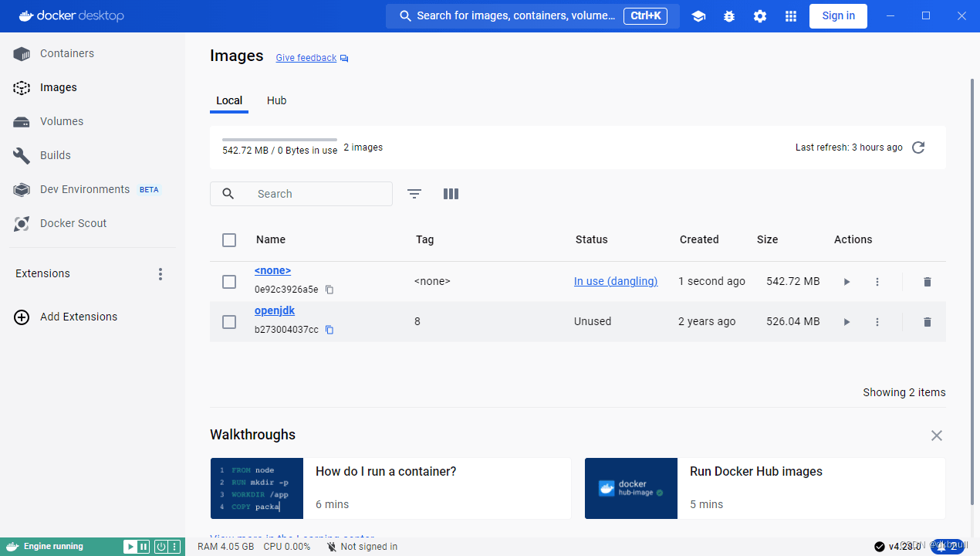Screen dimensions: 980x556
Task: Click the images Search field
Action: (301, 194)
